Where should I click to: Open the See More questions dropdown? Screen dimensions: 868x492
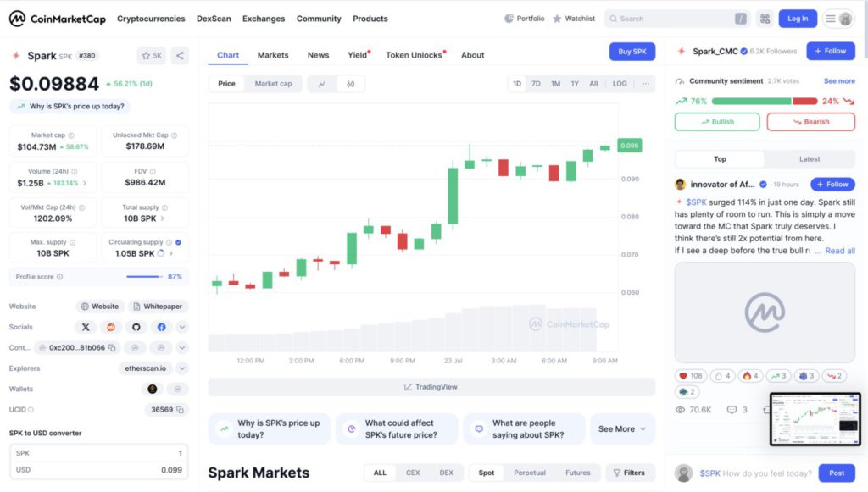621,429
